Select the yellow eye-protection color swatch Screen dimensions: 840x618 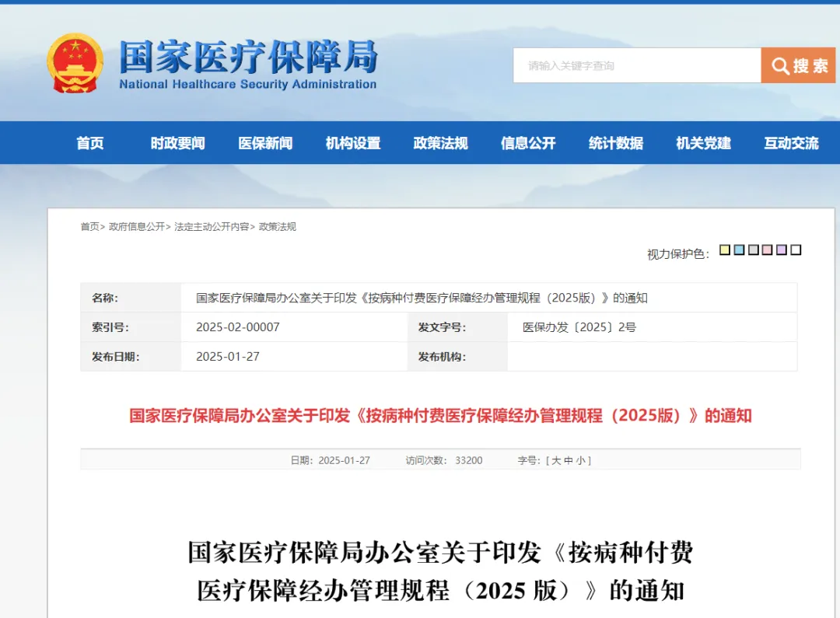coord(725,250)
